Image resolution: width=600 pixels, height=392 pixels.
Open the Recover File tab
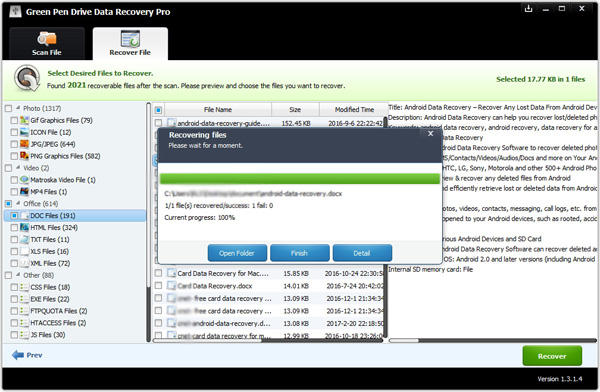[x=130, y=44]
